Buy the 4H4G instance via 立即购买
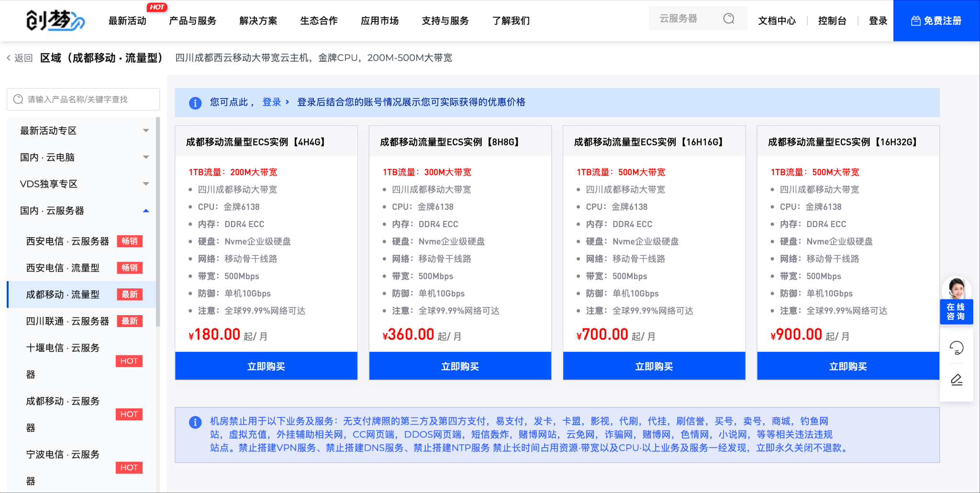Image resolution: width=980 pixels, height=493 pixels. point(266,366)
